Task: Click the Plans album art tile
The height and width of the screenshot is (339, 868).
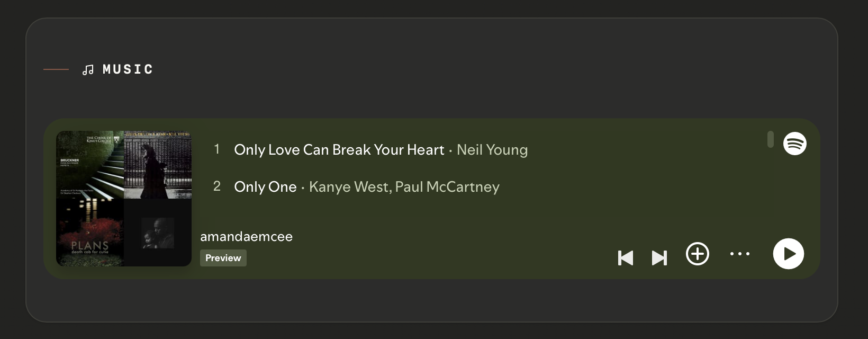Action: [x=90, y=233]
